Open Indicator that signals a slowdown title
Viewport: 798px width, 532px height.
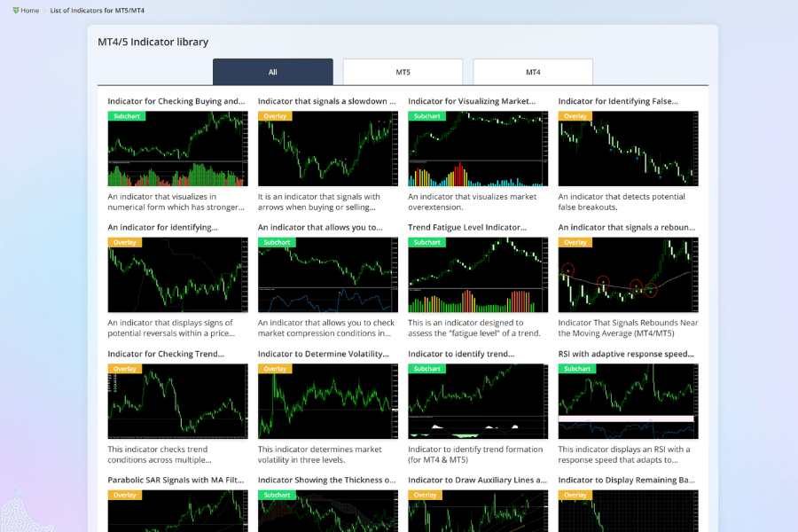(x=326, y=101)
